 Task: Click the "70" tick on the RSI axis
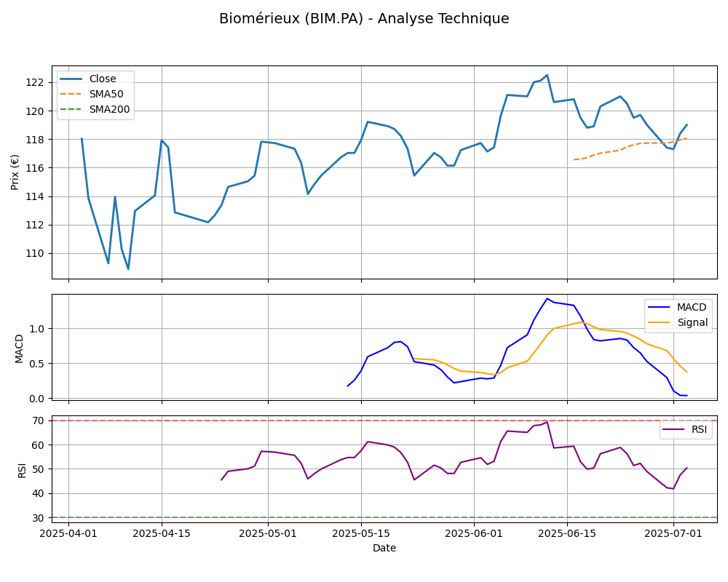(x=38, y=421)
